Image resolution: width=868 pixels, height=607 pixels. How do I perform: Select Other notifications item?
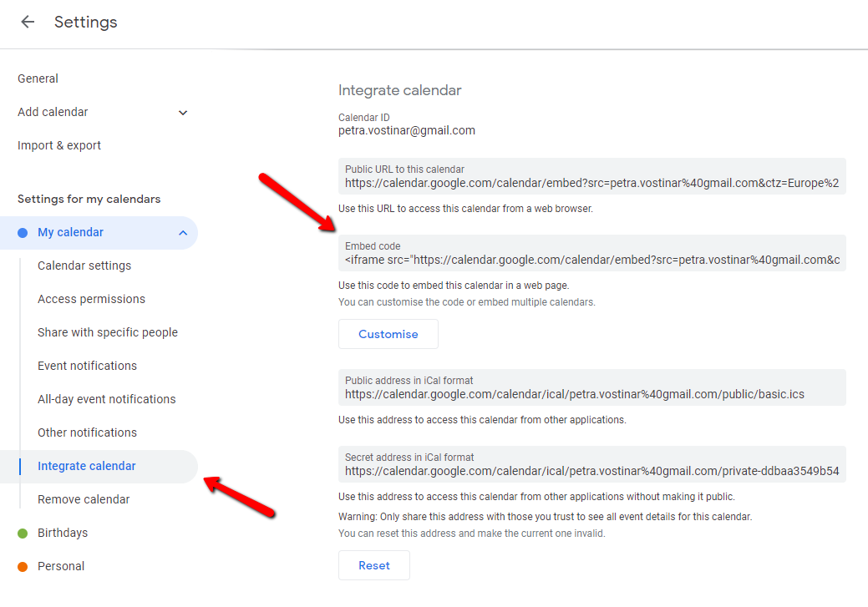point(87,432)
